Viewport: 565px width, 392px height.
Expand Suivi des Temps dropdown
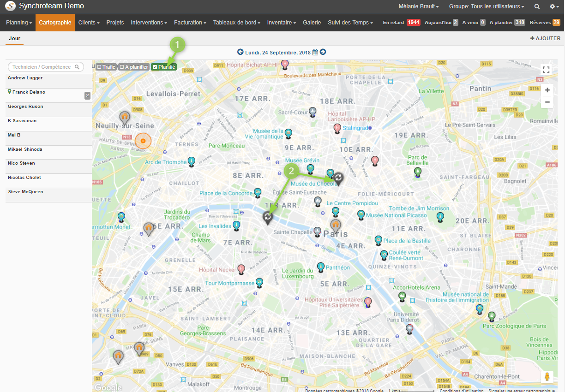(350, 23)
